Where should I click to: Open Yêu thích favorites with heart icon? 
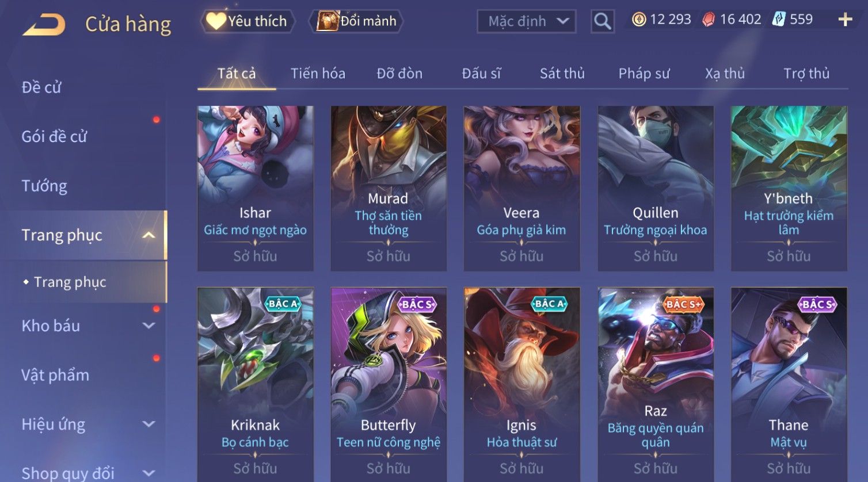coord(248,21)
